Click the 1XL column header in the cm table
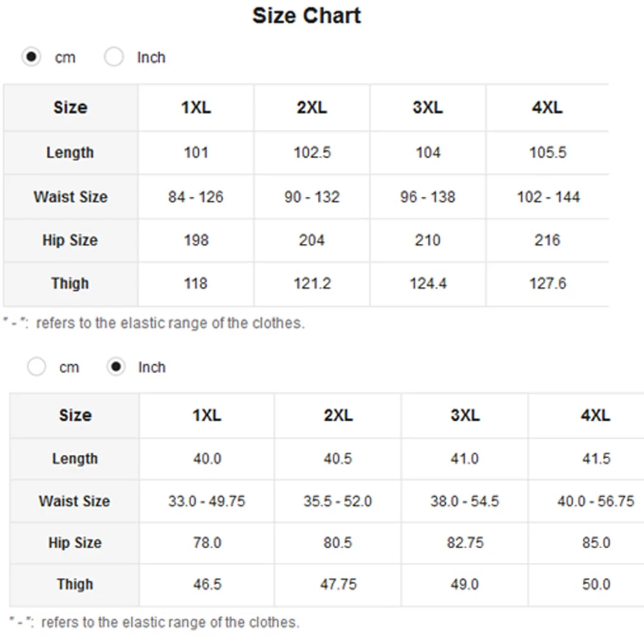The image size is (644, 644). pyautogui.click(x=196, y=107)
